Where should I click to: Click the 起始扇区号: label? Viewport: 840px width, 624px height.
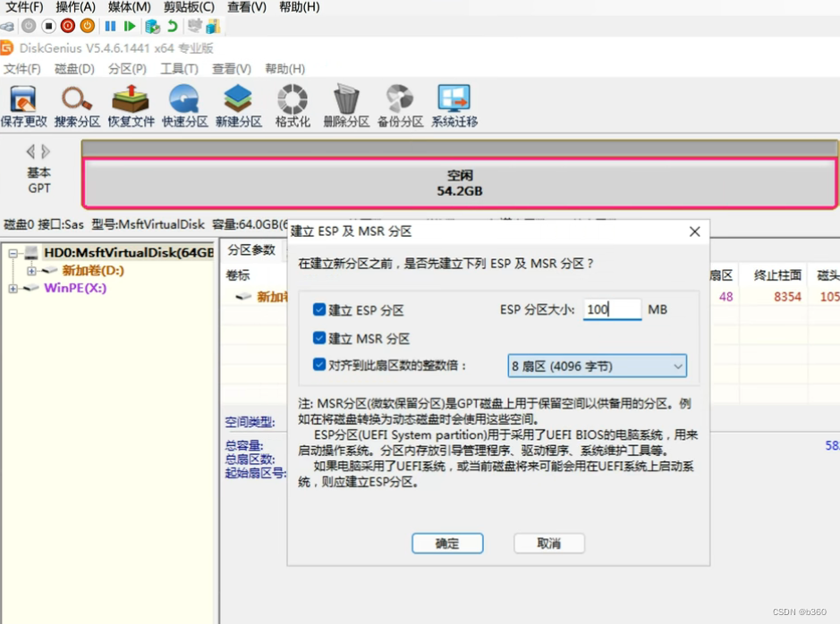click(x=256, y=473)
